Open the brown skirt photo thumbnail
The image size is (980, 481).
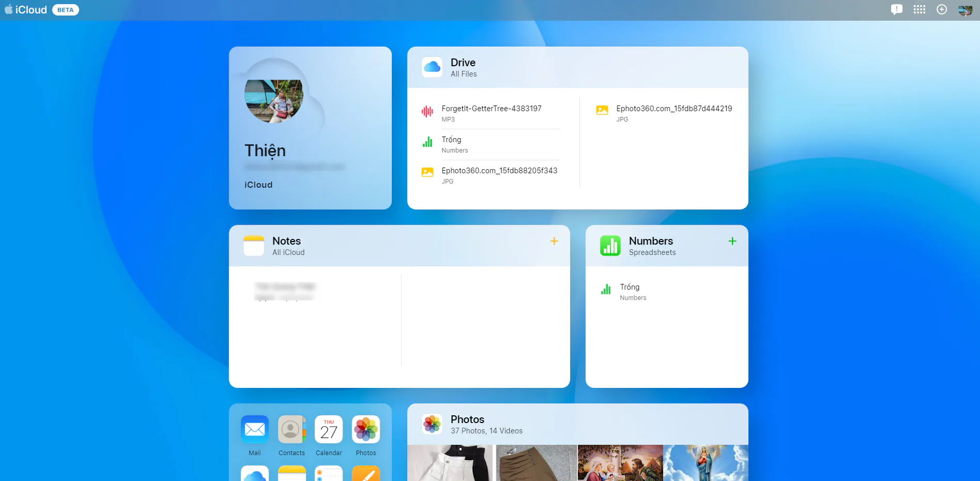pos(536,463)
